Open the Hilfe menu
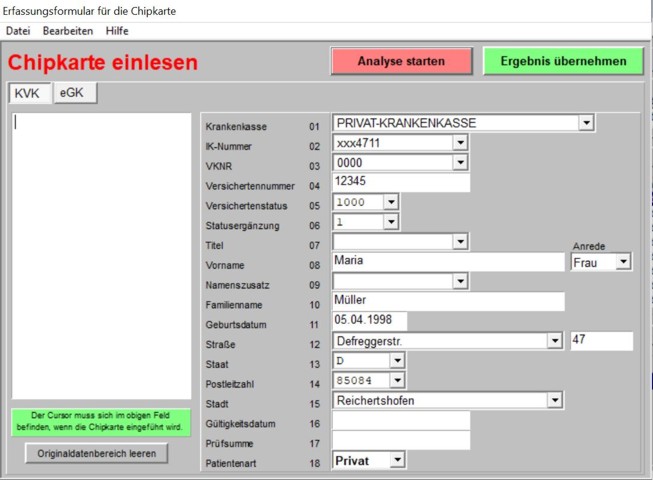653x480 pixels. pyautogui.click(x=117, y=31)
